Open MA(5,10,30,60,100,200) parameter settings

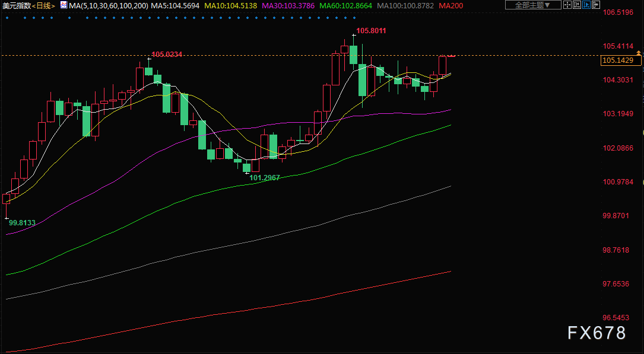coord(109,5)
